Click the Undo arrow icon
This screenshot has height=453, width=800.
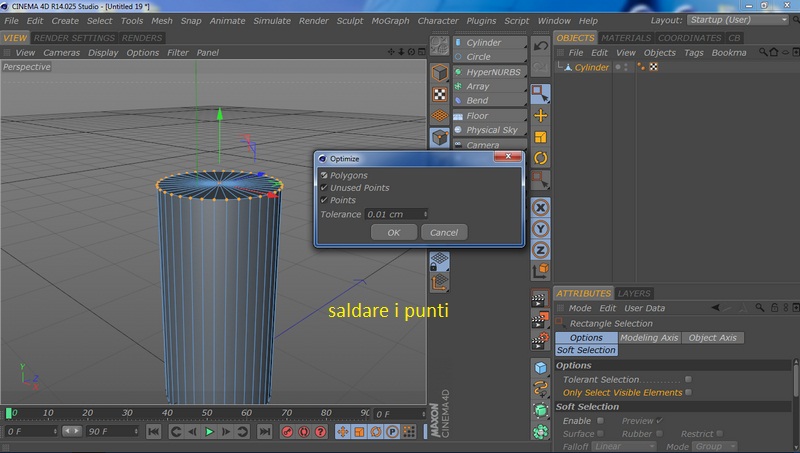541,45
